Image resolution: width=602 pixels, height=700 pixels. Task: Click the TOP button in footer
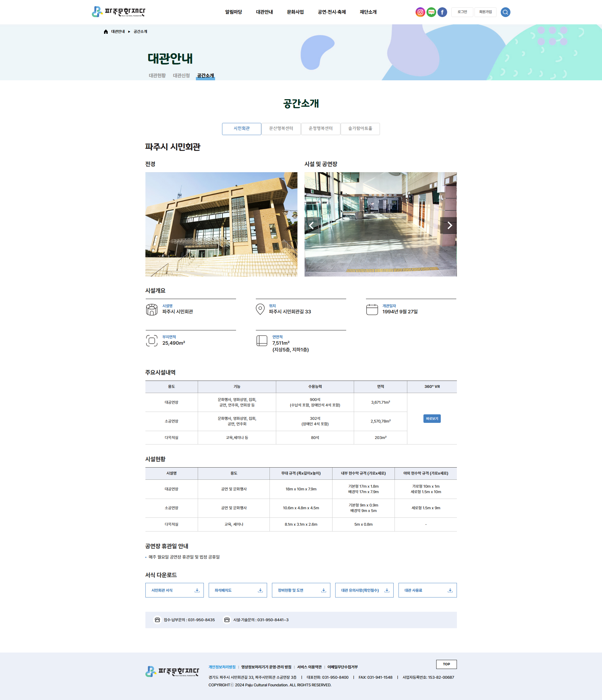(446, 664)
